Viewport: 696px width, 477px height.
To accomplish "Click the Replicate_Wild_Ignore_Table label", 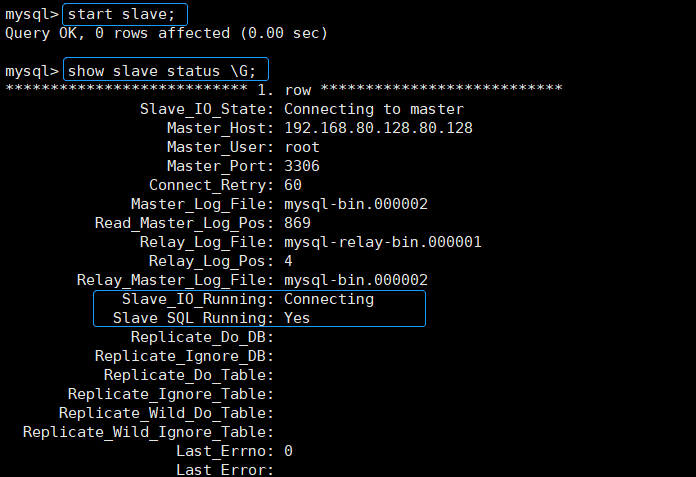I will point(148,432).
